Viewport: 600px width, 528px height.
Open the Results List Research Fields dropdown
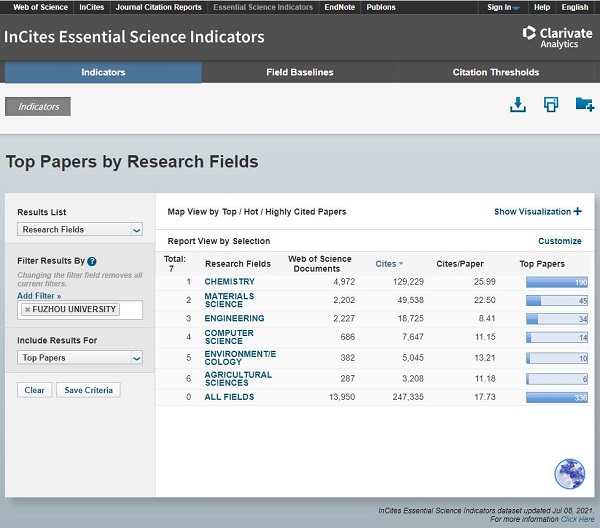[x=80, y=229]
